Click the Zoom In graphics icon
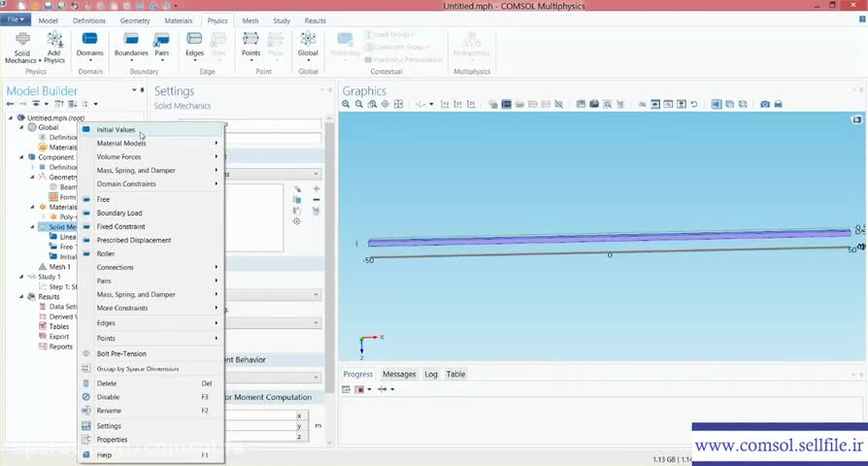This screenshot has height=466, width=868. tap(346, 104)
